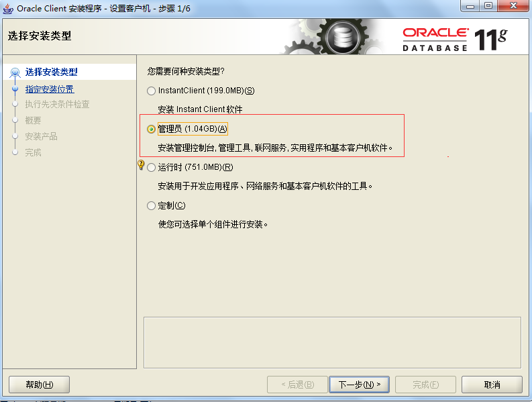Viewport: 532px width, 402px height.
Task: Click the 下一步(N) button
Action: [x=359, y=385]
